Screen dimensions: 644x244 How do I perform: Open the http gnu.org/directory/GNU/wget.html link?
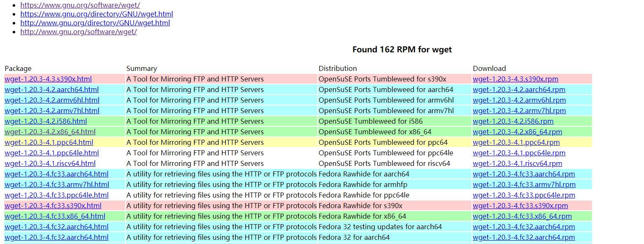[x=95, y=23]
